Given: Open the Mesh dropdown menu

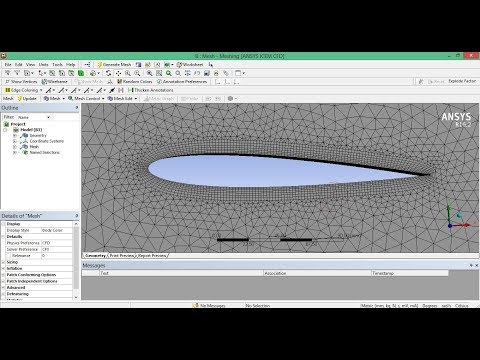Looking at the screenshot, I should (54, 99).
